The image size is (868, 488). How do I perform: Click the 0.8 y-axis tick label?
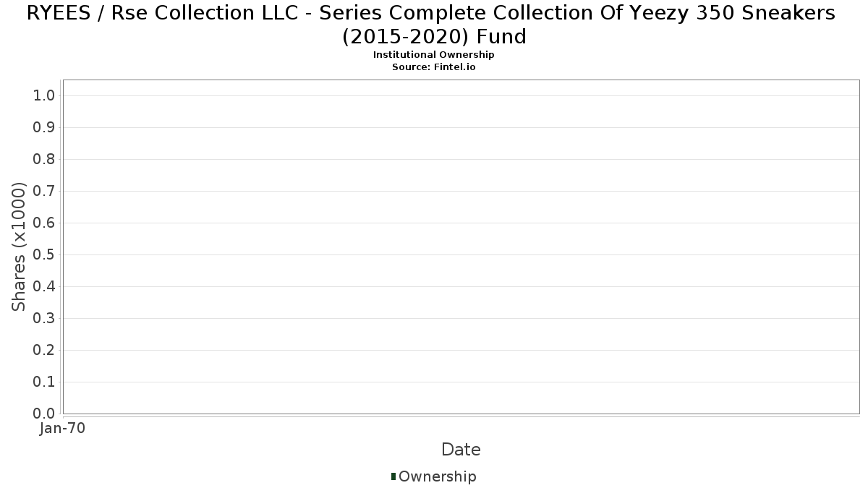tap(45, 160)
